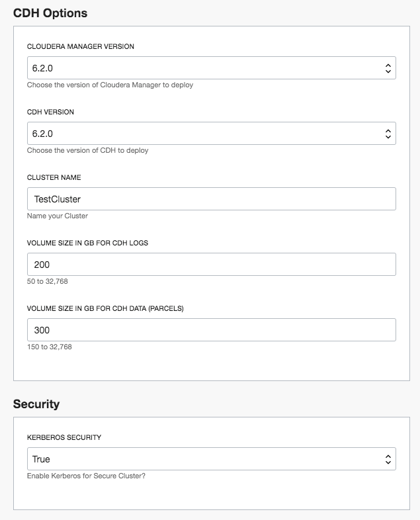Click the 'Volume Size in GB for CDH Logs' label
Screen dimensions: 420x520
[87, 243]
